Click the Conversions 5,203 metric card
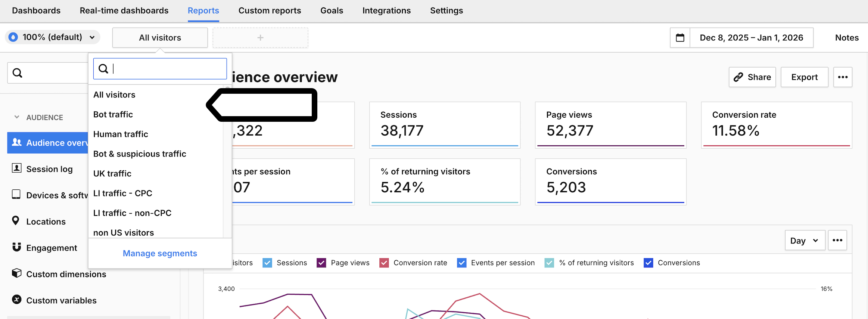 (x=610, y=182)
